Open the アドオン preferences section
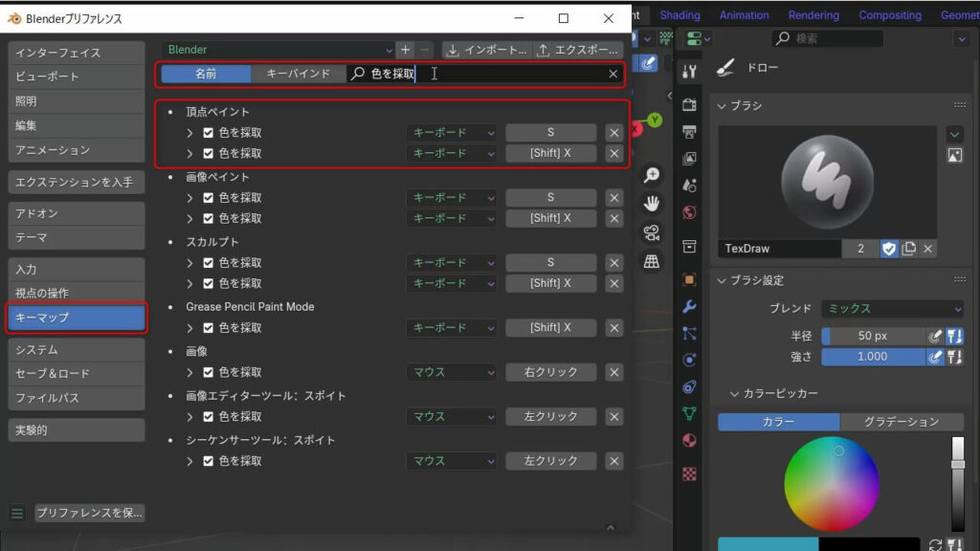Screen dimensions: 980x551 point(77,213)
